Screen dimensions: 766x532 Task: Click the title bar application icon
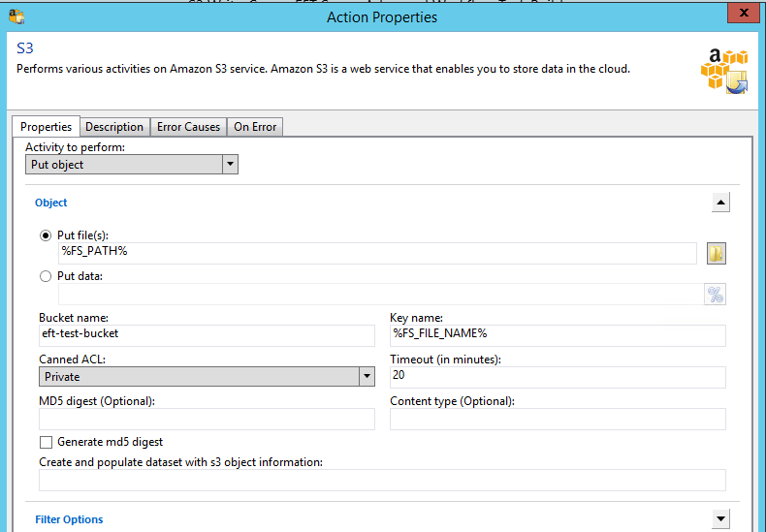16,16
